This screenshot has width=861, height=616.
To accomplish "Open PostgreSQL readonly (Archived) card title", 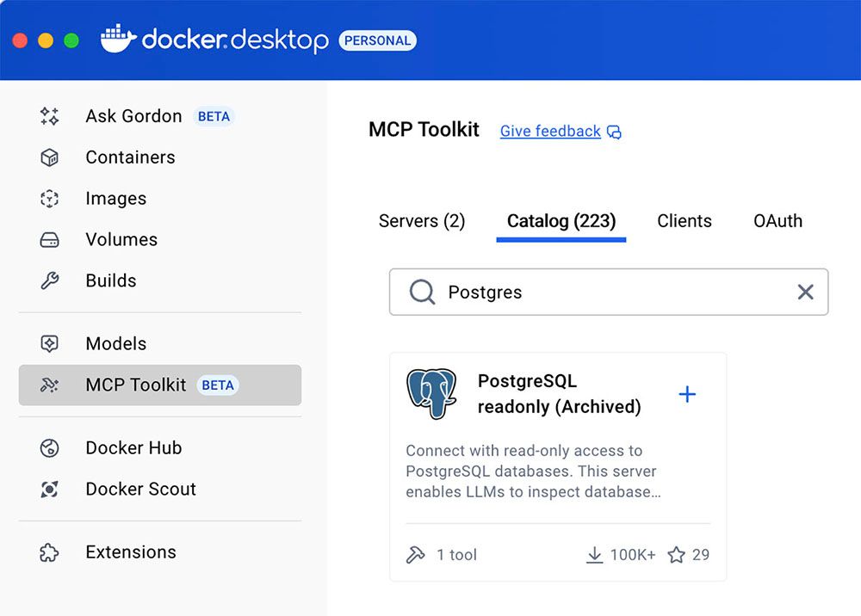I will (x=559, y=394).
